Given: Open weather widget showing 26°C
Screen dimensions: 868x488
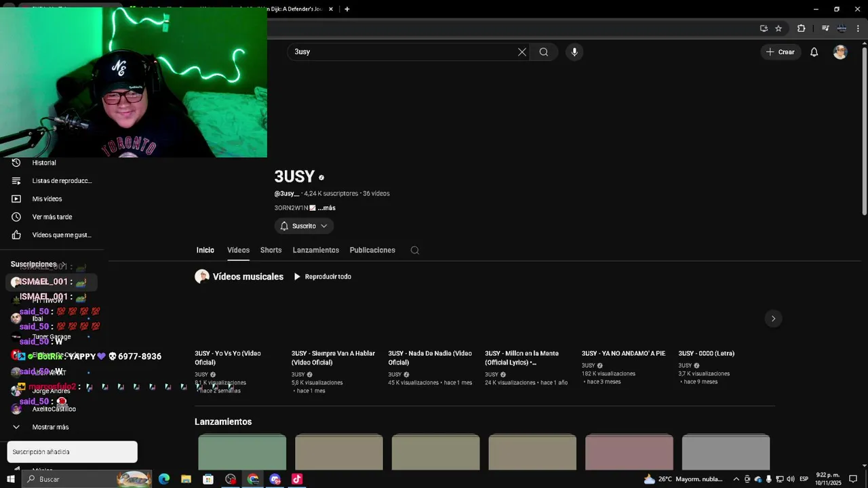Looking at the screenshot, I should coord(682,479).
